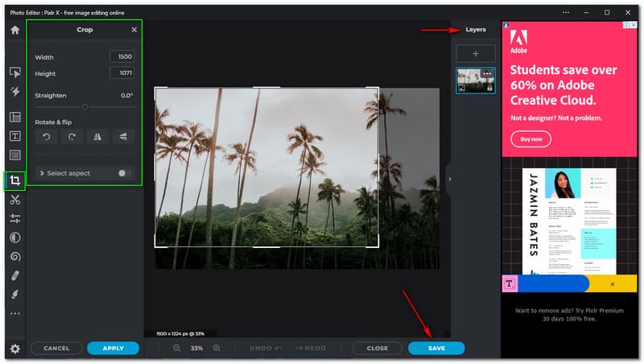Open settings with the gear icon
644x364 pixels.
point(14,349)
